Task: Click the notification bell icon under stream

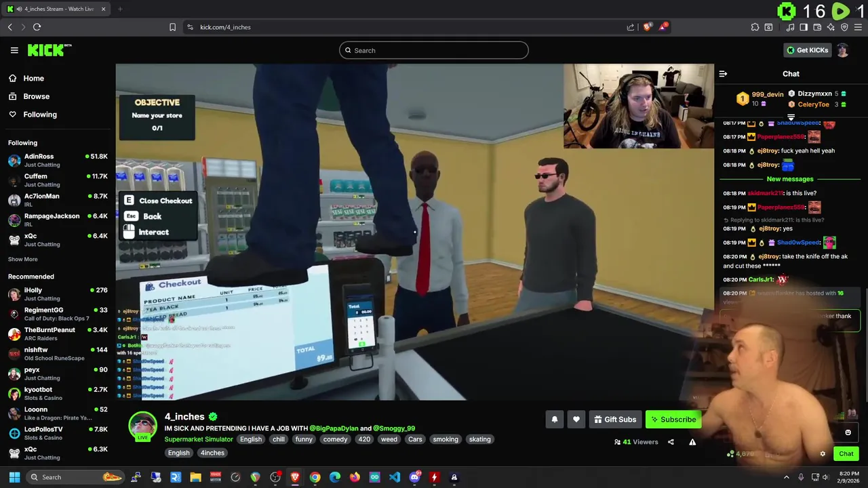Action: click(554, 420)
